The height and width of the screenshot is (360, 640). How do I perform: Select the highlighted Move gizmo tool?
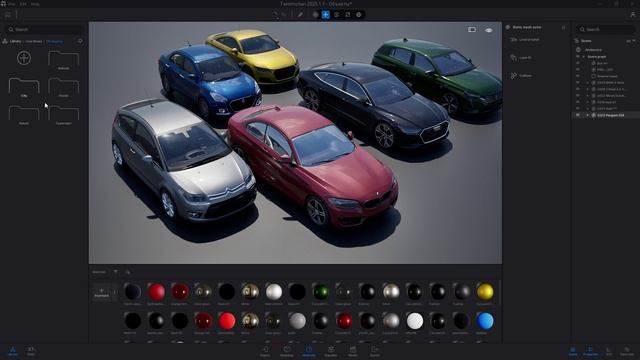326,15
